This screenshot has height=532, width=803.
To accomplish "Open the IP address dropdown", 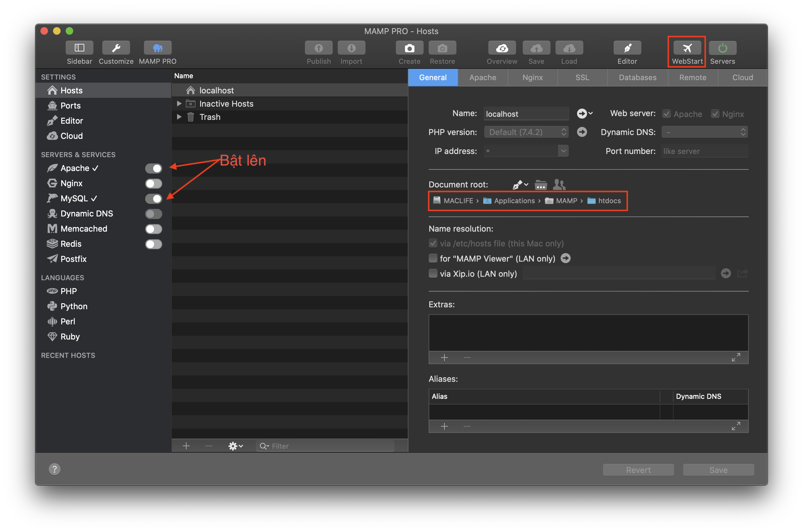I will 563,151.
